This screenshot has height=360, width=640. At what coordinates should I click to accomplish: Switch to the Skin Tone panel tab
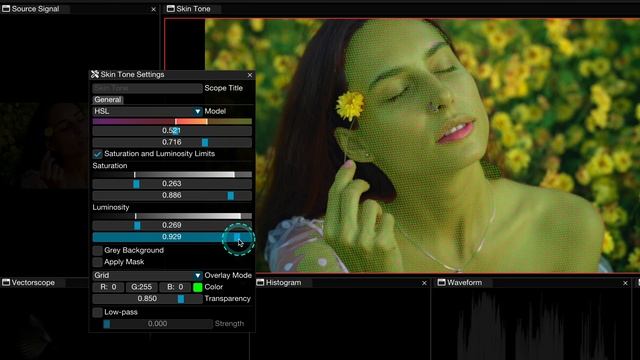(193, 9)
